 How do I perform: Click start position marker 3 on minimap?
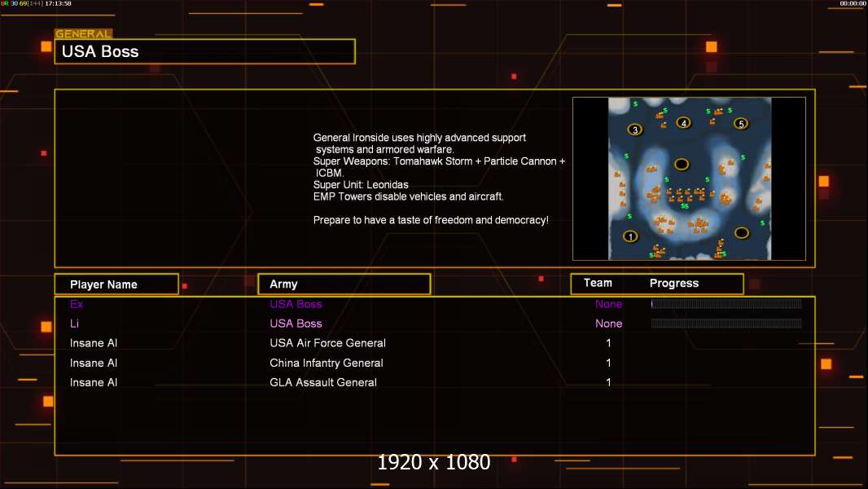click(635, 130)
